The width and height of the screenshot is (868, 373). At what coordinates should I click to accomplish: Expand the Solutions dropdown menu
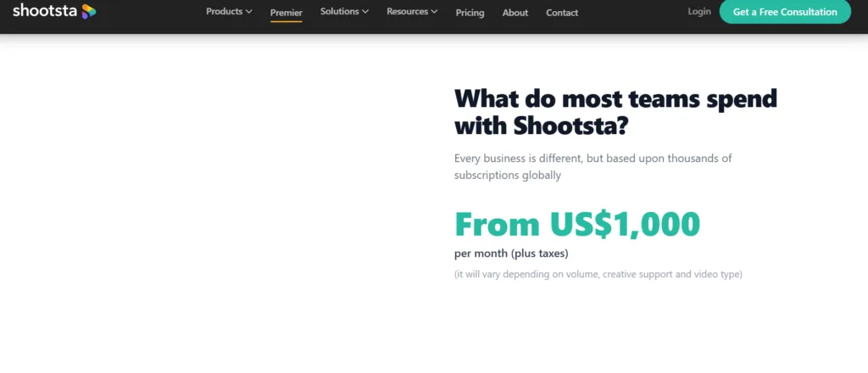click(344, 12)
